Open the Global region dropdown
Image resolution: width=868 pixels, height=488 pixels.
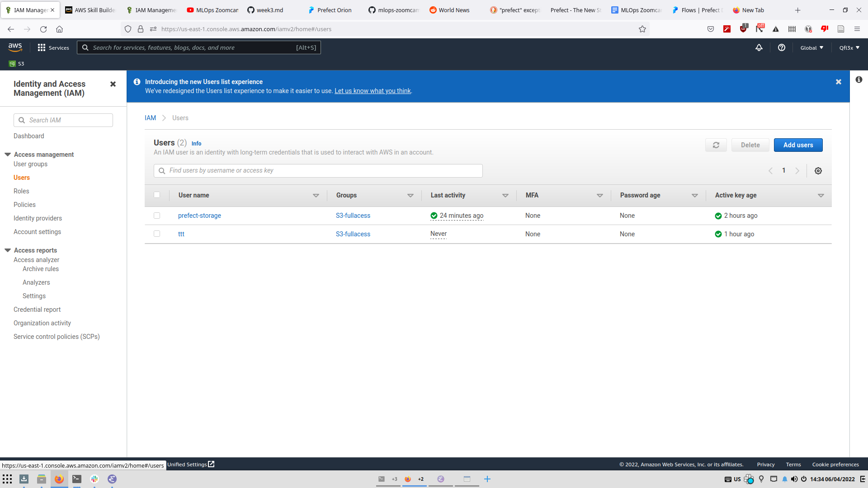[x=811, y=48]
